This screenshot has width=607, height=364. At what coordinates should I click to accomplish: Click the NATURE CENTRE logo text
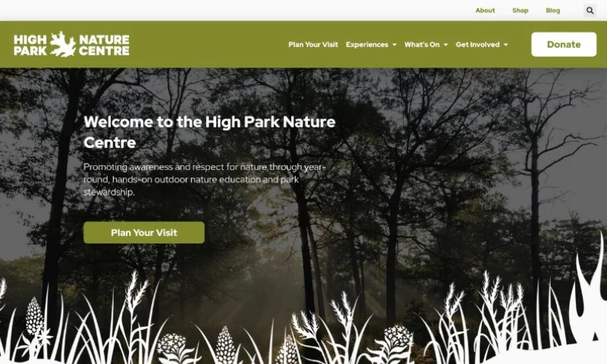coord(104,45)
